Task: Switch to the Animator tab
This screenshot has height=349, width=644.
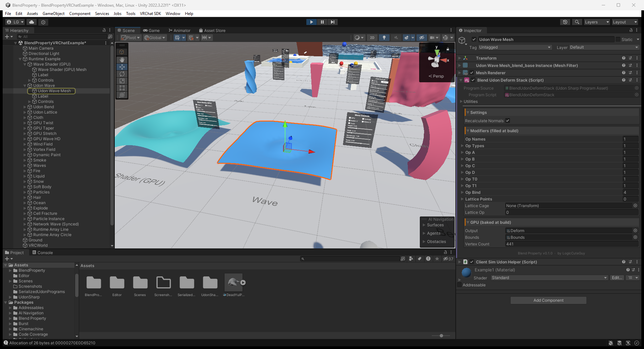Action: click(180, 30)
